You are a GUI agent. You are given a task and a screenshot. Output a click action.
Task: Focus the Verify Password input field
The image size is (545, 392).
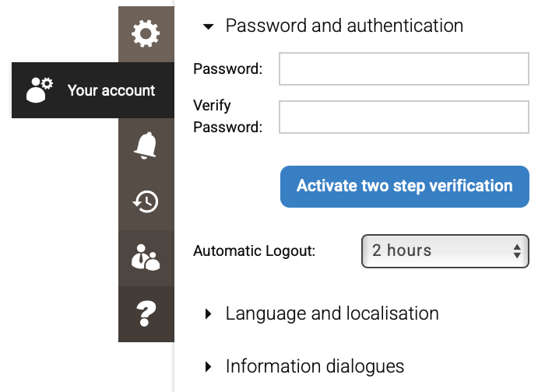click(404, 117)
